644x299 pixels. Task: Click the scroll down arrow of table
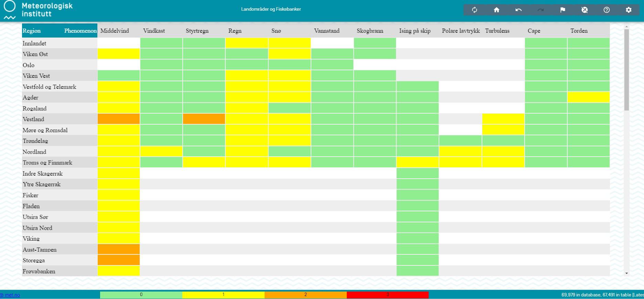tap(626, 273)
